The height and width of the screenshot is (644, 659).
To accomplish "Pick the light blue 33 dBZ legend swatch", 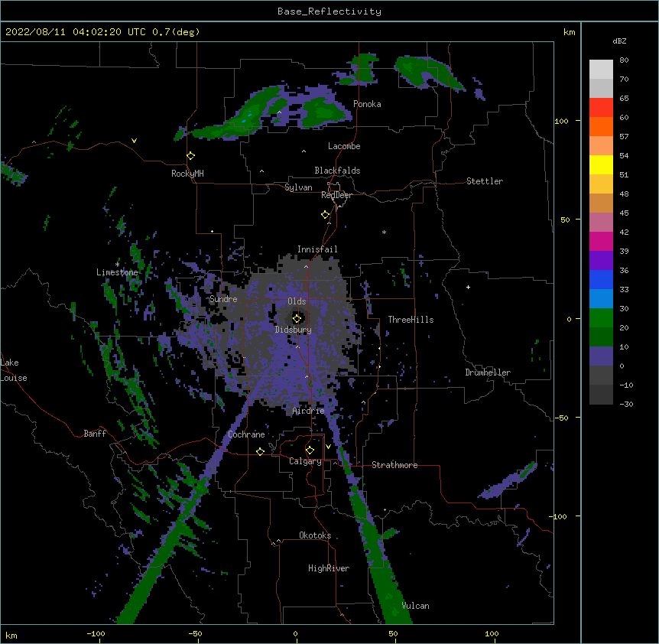I will [601, 299].
